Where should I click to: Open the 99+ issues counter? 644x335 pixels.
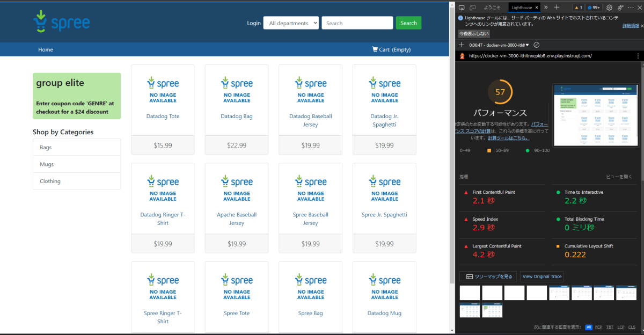(x=594, y=8)
